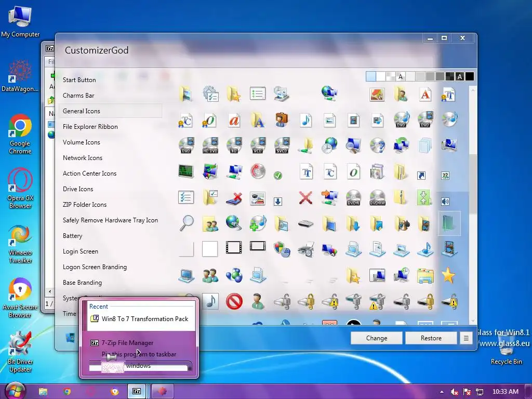The width and height of the screenshot is (532, 399).
Task: Select the green compress arrows icon
Action: click(424, 197)
